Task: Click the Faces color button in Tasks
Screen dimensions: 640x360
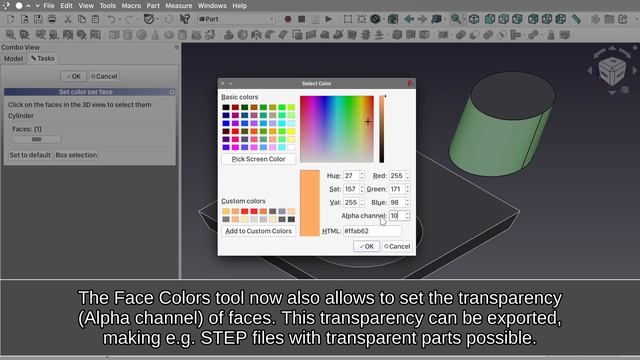Action: point(36,139)
